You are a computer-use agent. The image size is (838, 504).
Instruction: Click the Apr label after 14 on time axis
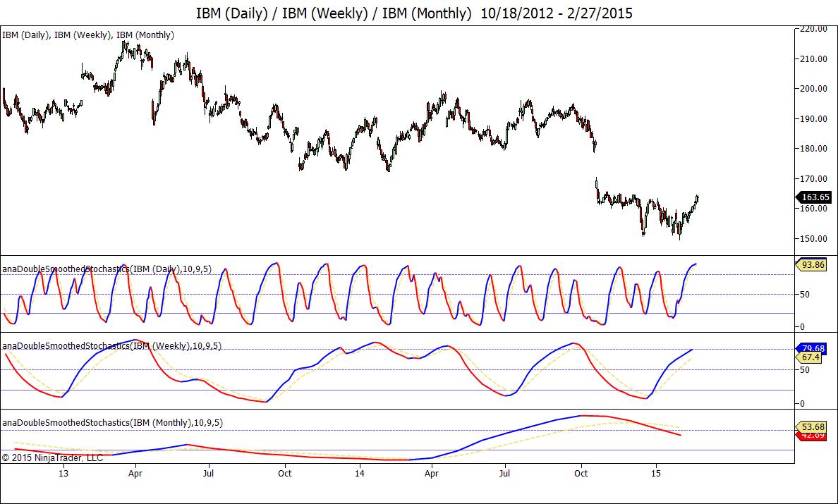(x=431, y=474)
